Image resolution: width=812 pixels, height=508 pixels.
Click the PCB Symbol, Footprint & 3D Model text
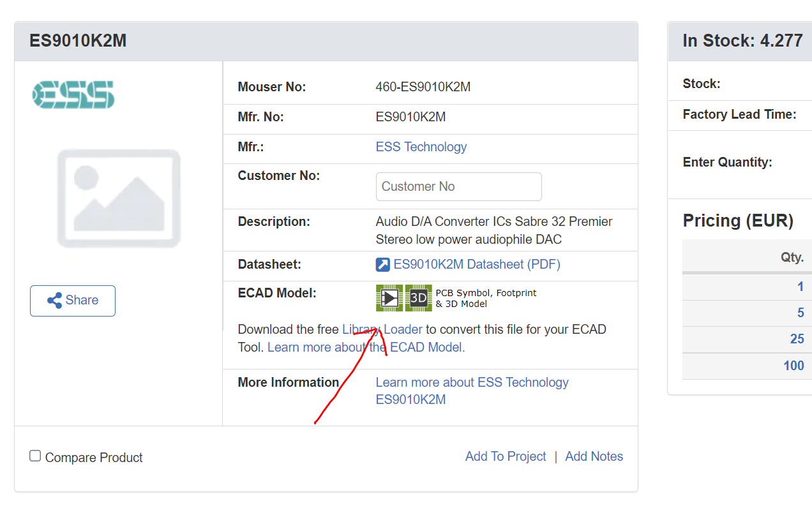click(486, 298)
